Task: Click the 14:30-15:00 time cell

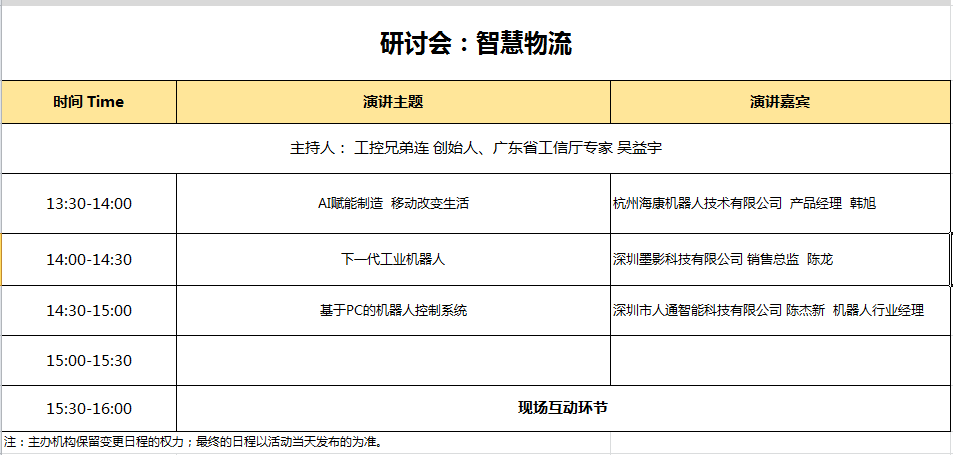Action: pos(89,310)
